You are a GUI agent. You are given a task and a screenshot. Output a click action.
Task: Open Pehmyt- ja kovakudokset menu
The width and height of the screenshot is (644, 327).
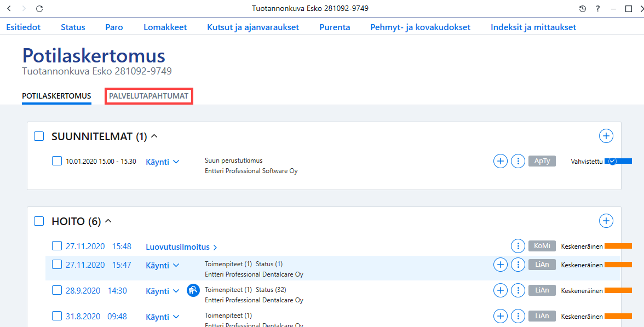click(420, 27)
